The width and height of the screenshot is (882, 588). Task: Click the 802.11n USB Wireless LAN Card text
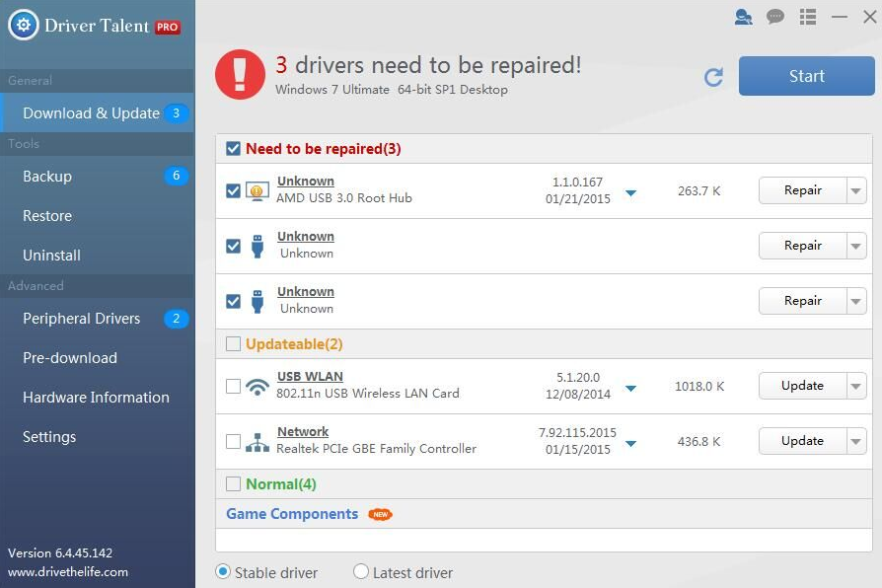click(368, 394)
